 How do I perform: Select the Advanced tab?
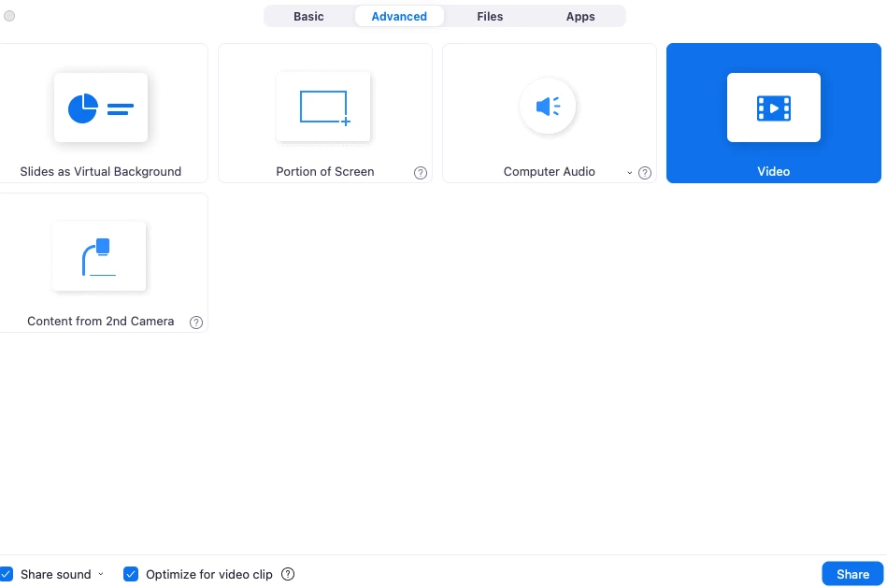[x=399, y=17]
